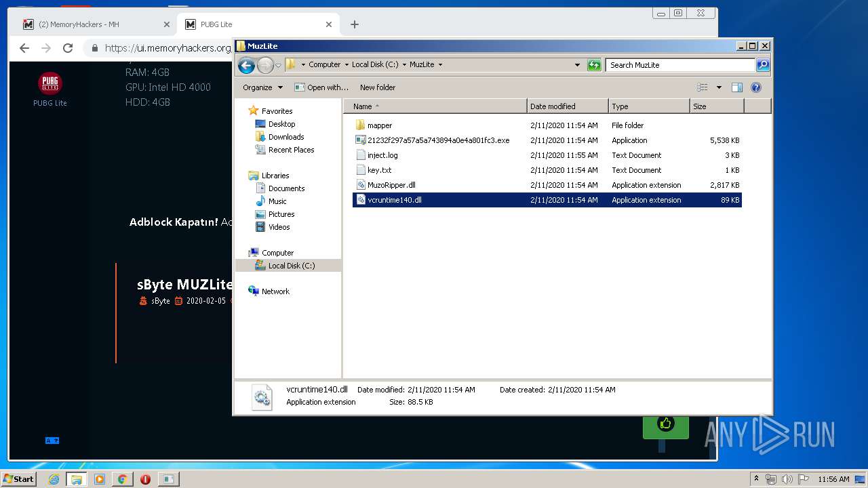Type in Search MuzLite field
The image size is (868, 488).
[680, 65]
